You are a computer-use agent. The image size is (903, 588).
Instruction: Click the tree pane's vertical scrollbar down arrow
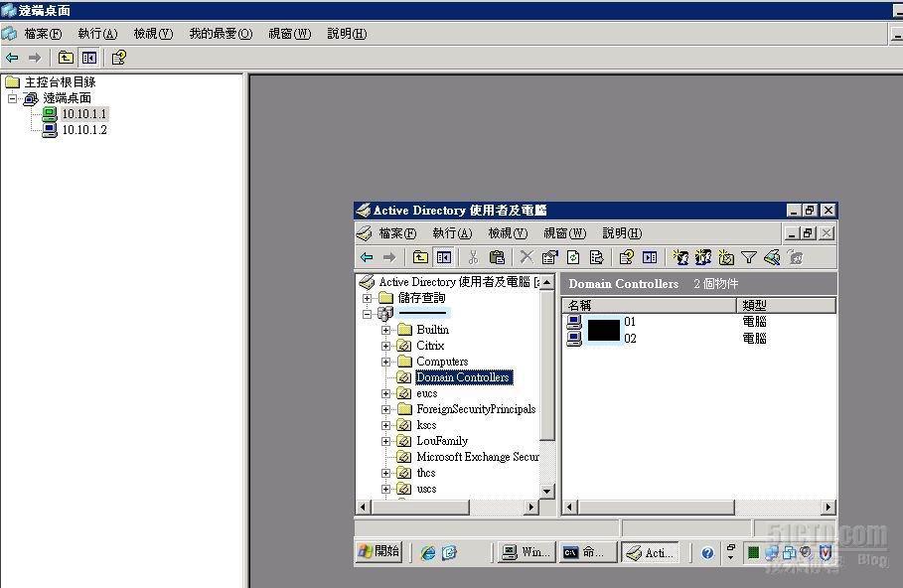point(547,492)
